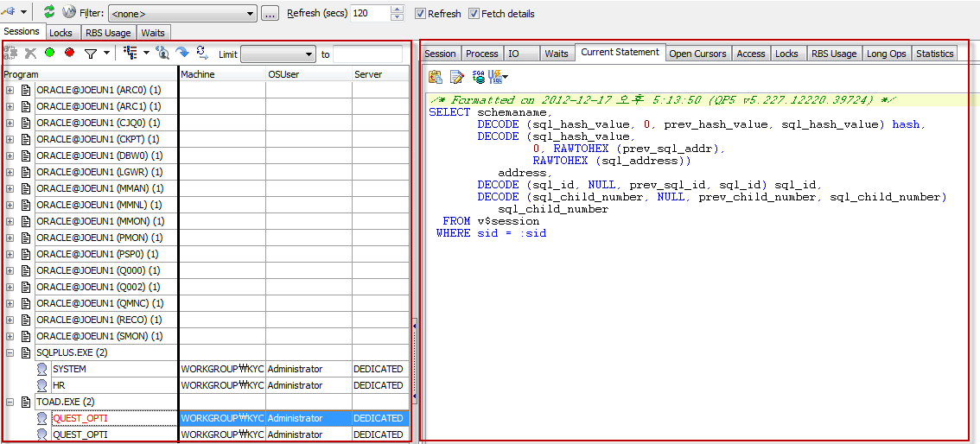Click the green circular arrows refresh icon
Viewport: 980px width, 444px height.
pyautogui.click(x=49, y=12)
